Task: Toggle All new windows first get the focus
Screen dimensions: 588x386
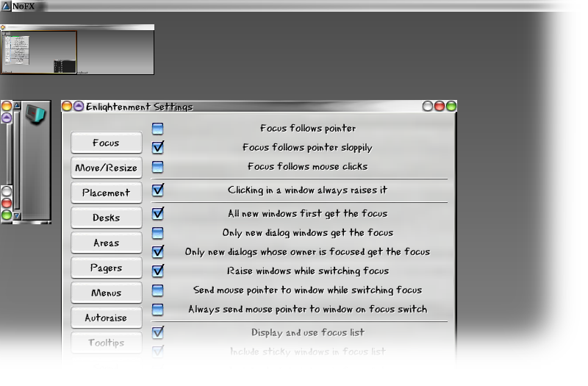Action: [158, 213]
